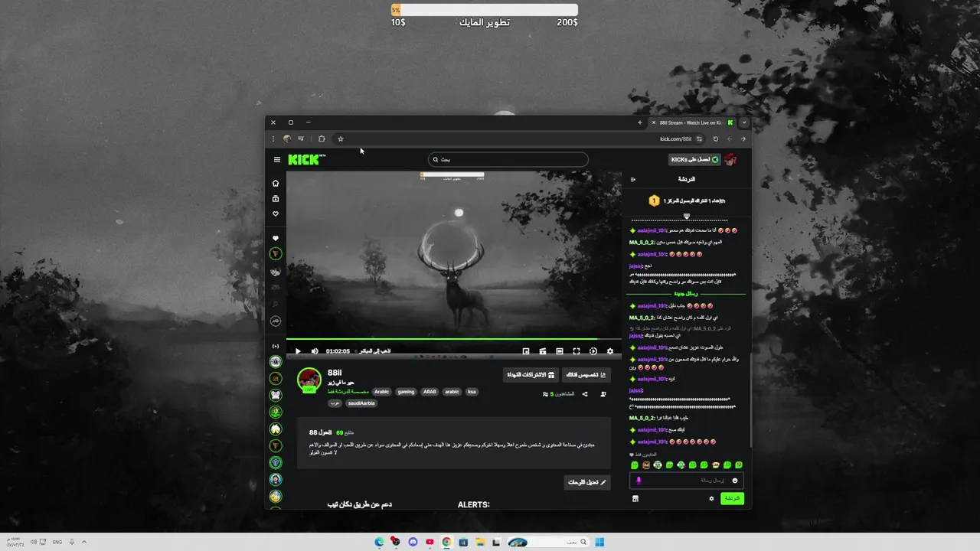Screen dimensions: 980x551
Task: Click the edit panels button
Action: pyautogui.click(x=587, y=482)
